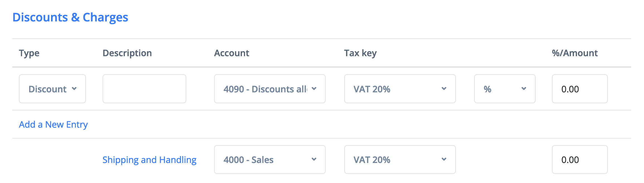644x183 pixels.
Task: Click the Tax key column header
Action: tap(360, 53)
